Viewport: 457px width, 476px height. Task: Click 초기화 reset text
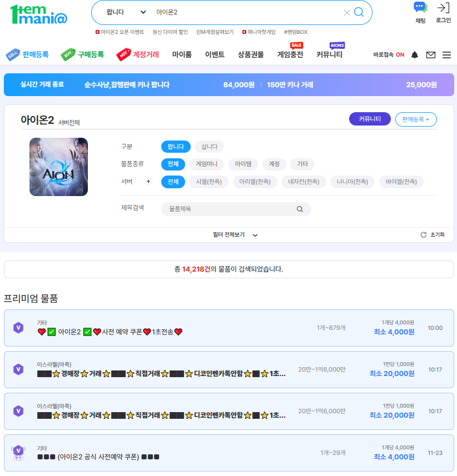[437, 234]
